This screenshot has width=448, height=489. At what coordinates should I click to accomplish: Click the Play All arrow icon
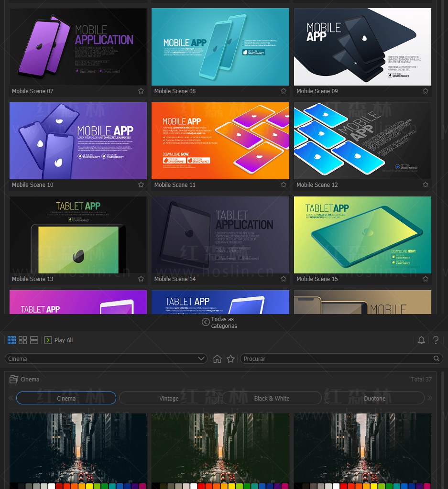[48, 340]
